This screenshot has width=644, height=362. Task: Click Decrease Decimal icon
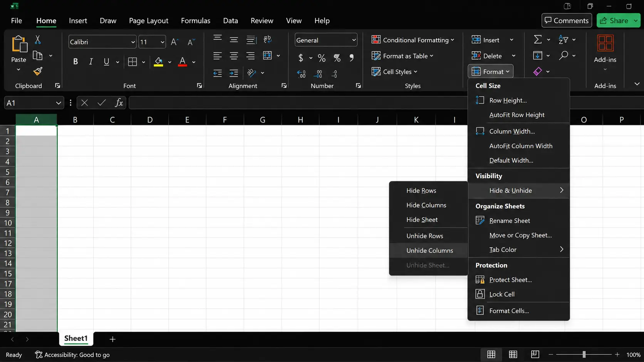point(318,73)
